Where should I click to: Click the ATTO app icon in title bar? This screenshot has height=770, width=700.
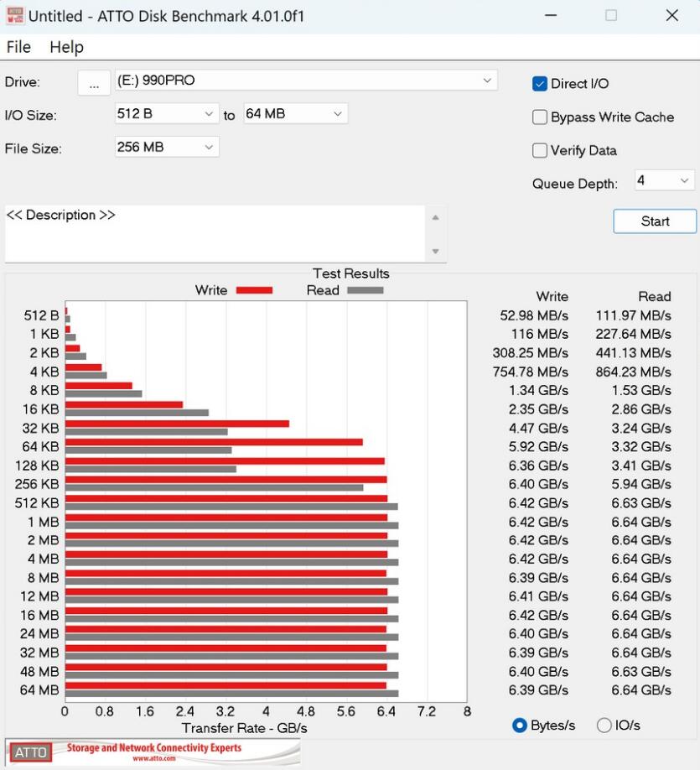pos(15,15)
